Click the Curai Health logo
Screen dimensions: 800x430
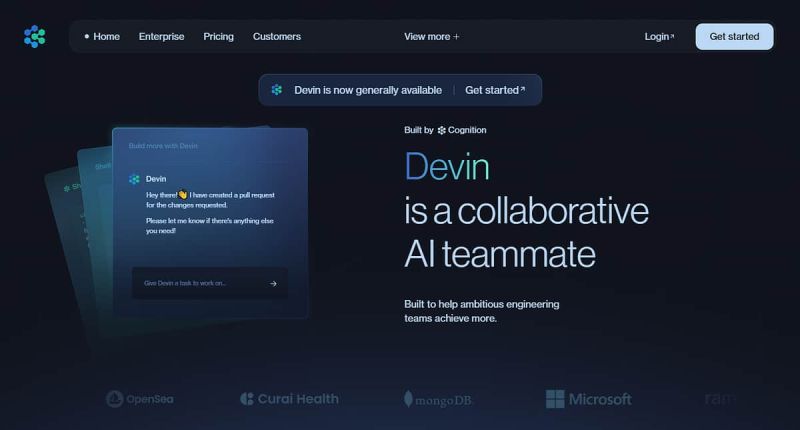[289, 399]
